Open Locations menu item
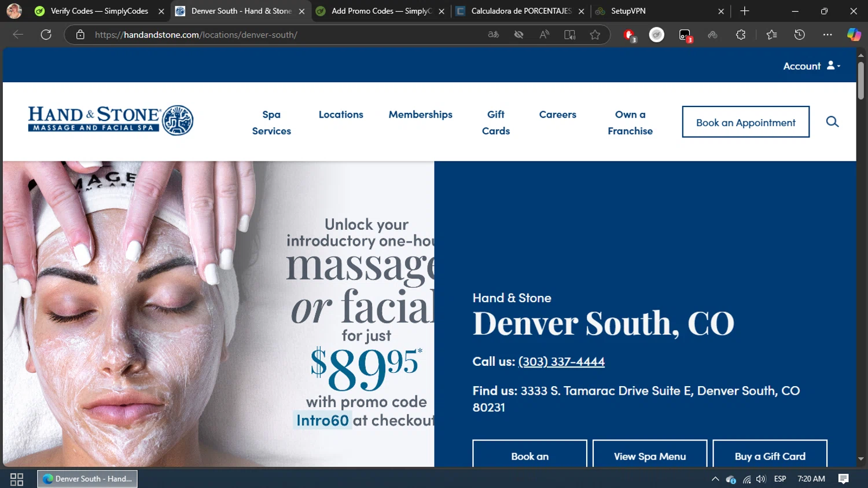The width and height of the screenshot is (868, 488). coord(341,115)
